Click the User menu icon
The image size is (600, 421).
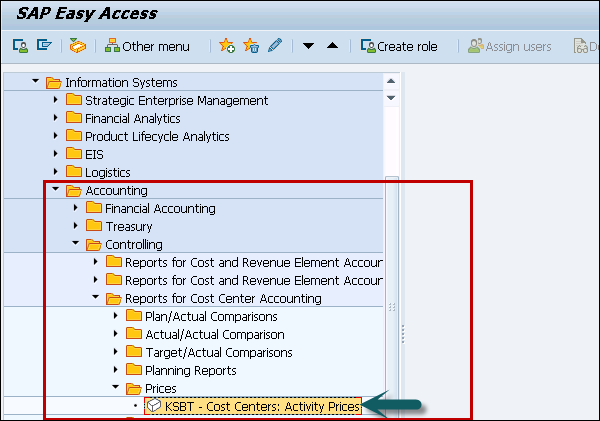(x=20, y=46)
